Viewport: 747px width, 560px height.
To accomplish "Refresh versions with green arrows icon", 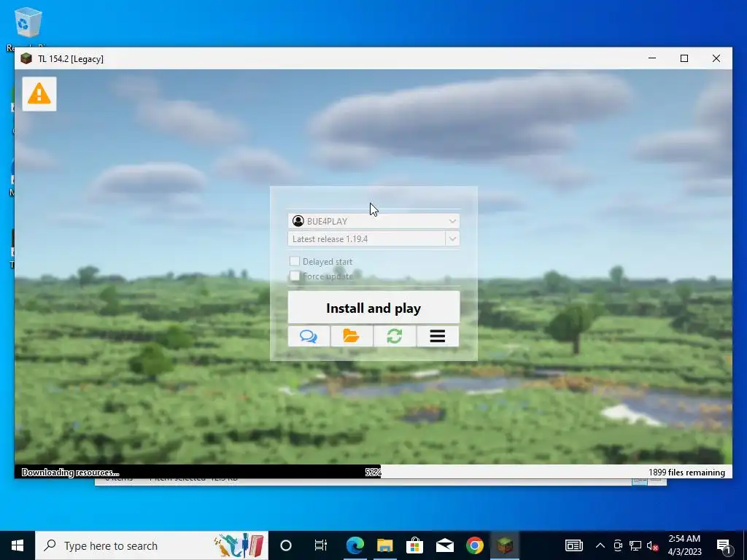I will click(x=395, y=336).
